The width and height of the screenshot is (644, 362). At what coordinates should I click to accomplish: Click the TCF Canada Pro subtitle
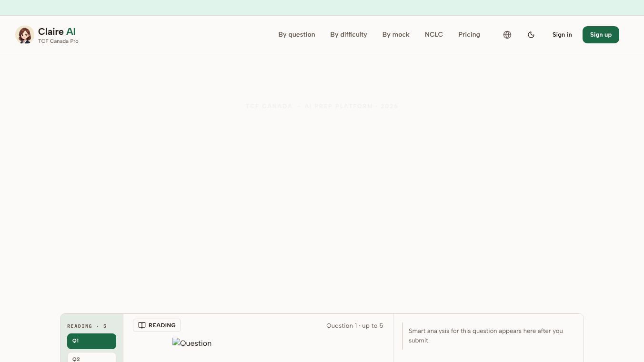(x=58, y=41)
